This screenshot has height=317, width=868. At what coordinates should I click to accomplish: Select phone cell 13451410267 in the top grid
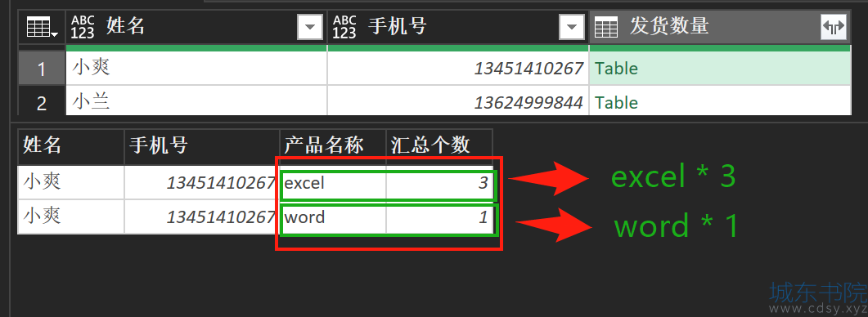pyautogui.click(x=458, y=69)
